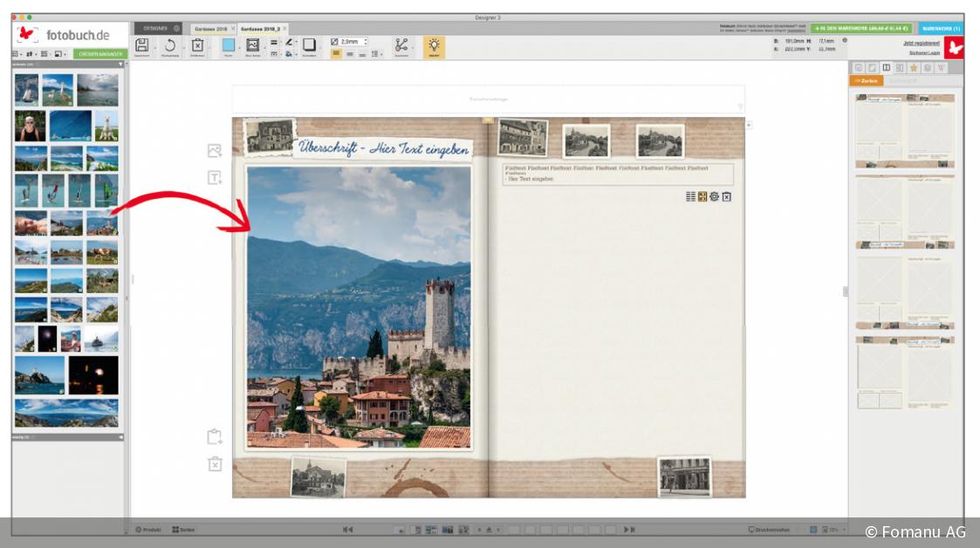This screenshot has height=548, width=980.
Task: Click the red butterfly icon top right
Action: pyautogui.click(x=954, y=48)
